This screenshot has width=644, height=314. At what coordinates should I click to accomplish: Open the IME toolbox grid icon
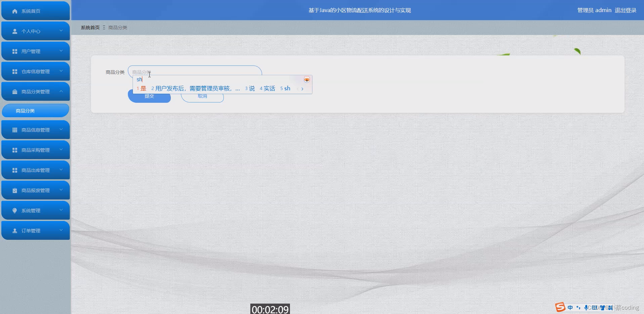click(x=610, y=307)
